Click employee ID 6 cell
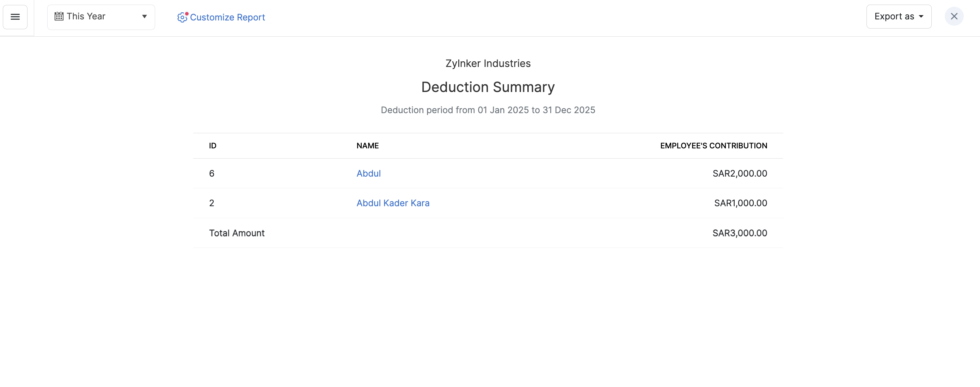 point(212,173)
